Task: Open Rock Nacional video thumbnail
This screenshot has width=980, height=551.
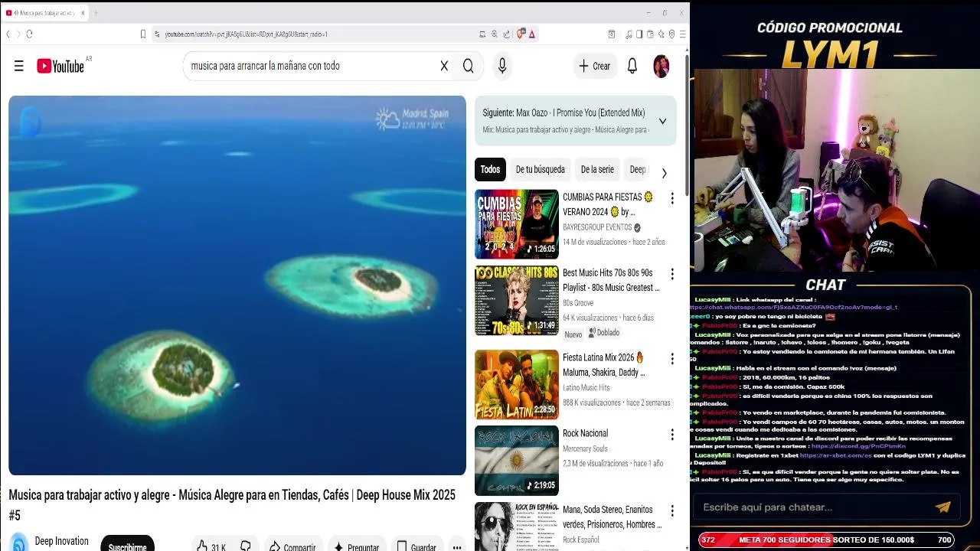Action: (517, 461)
